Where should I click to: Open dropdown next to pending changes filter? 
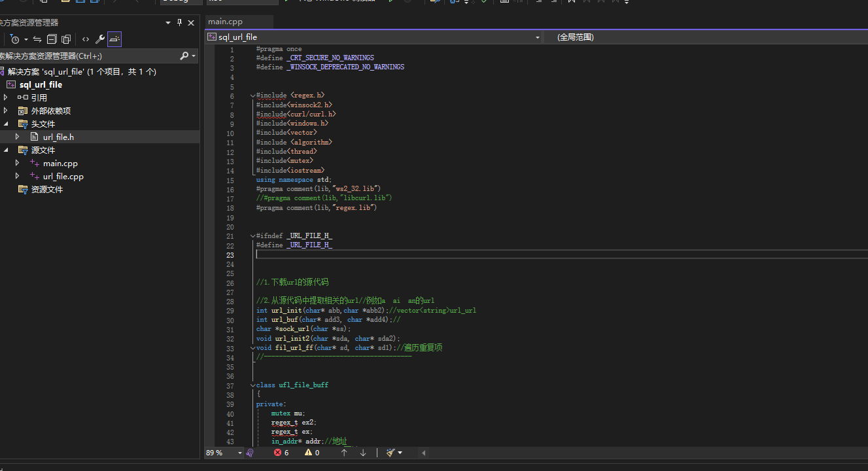click(26, 39)
